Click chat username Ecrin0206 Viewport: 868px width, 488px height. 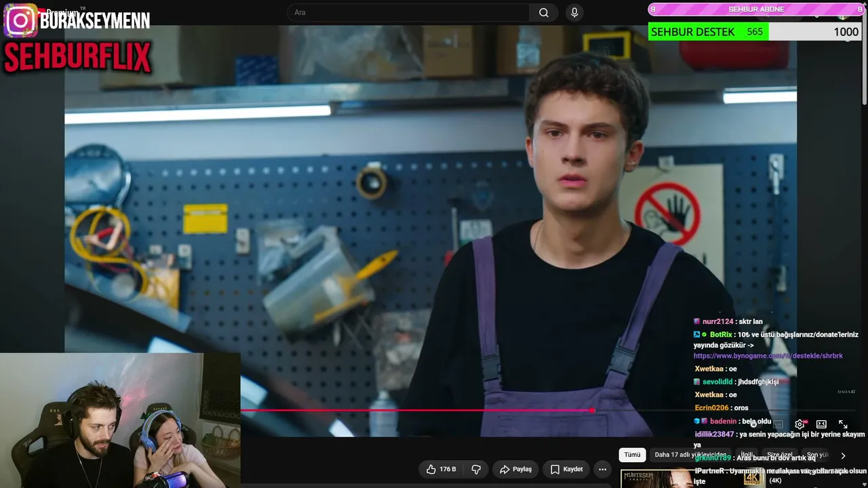pos(711,407)
